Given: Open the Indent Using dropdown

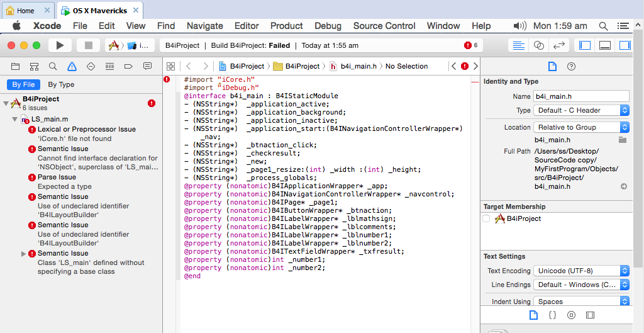Looking at the screenshot, I should 581,302.
